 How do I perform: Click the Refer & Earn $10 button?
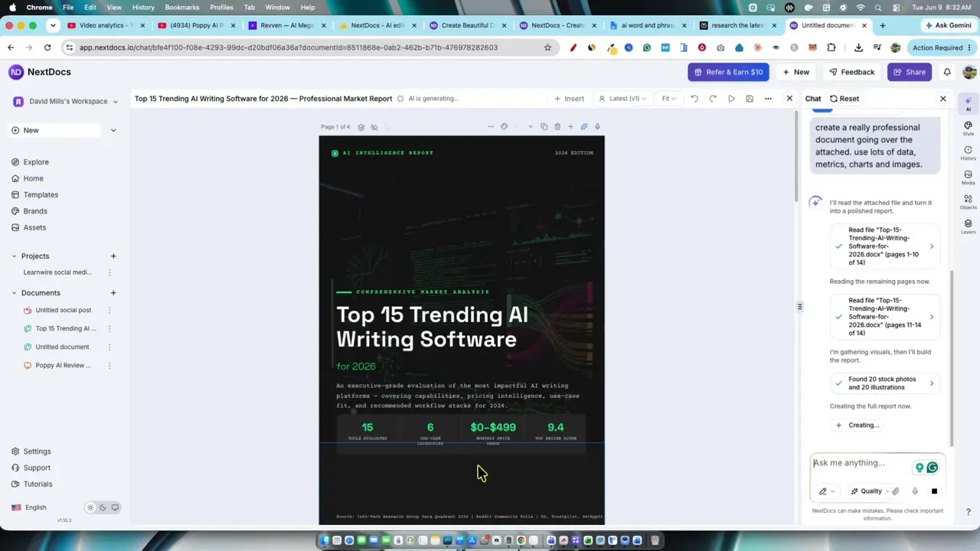coord(728,72)
